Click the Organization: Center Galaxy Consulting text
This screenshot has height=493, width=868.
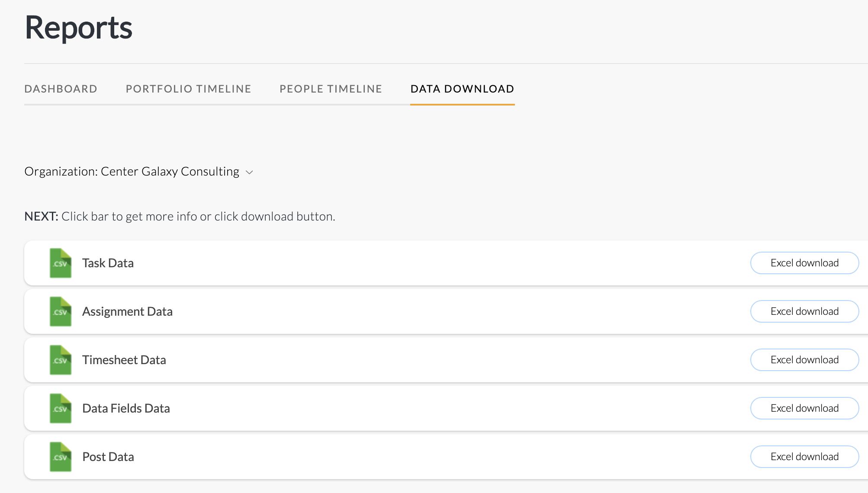point(132,172)
